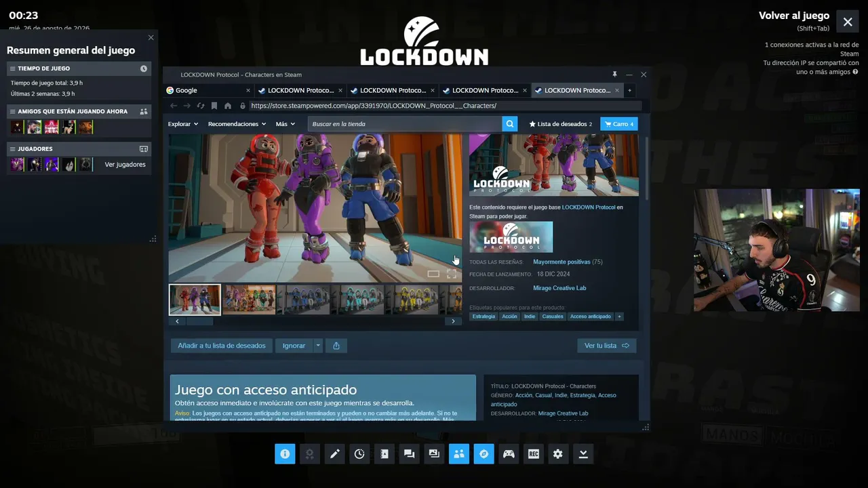Click Añadir a tu lista de deseados

[222, 346]
